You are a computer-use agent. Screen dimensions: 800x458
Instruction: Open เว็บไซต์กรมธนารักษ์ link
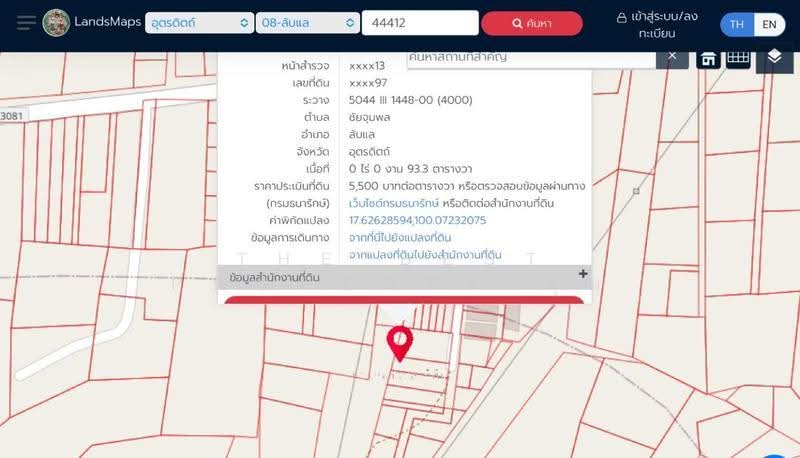click(x=393, y=203)
